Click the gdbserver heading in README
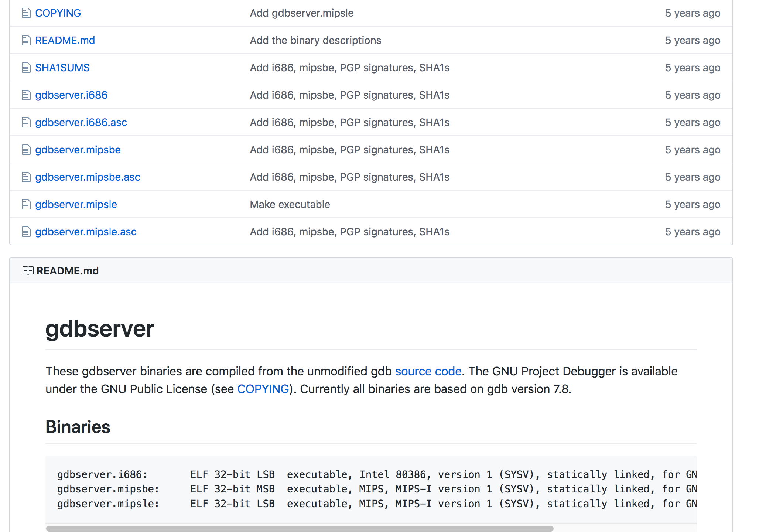This screenshot has height=532, width=783. click(x=100, y=329)
